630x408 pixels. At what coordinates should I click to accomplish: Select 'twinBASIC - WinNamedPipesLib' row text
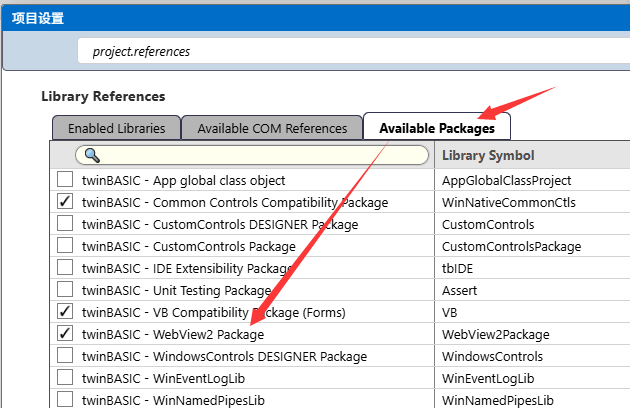coord(174,400)
